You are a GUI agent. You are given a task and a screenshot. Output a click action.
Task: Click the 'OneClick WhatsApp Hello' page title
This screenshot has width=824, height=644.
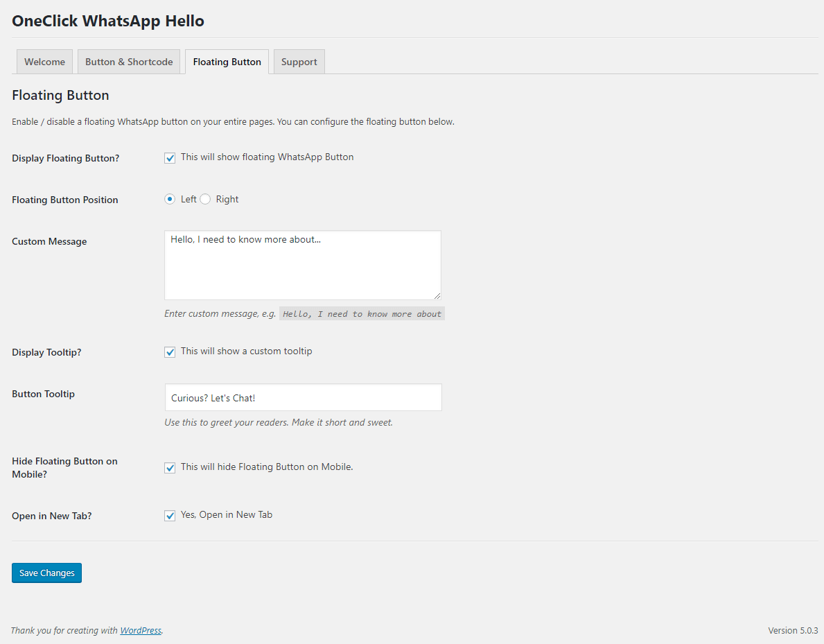point(108,21)
